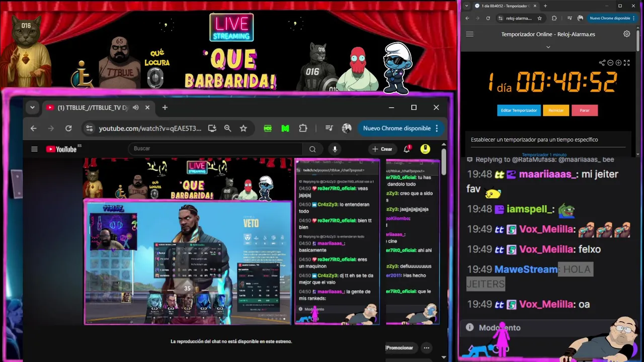Open the first green extension icon
The height and width of the screenshot is (362, 644).
pyautogui.click(x=268, y=128)
